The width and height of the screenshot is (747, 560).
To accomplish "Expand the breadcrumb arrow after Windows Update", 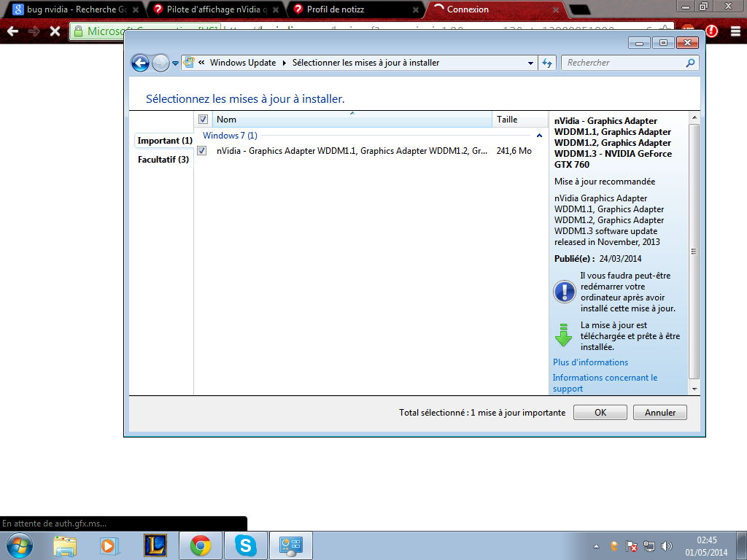I will [x=285, y=63].
